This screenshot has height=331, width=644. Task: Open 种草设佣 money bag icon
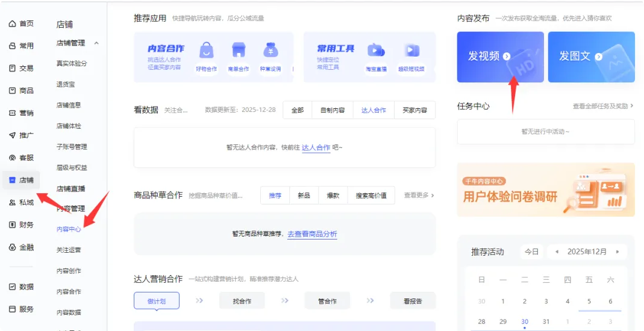(x=270, y=50)
